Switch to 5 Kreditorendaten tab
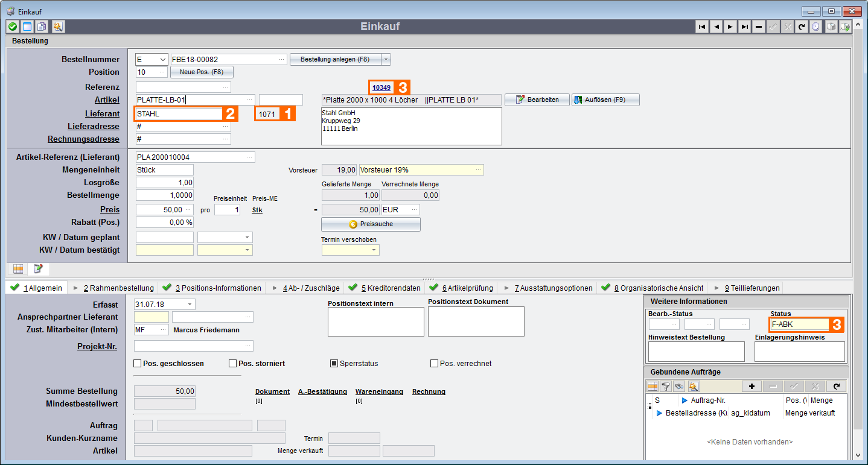The image size is (868, 465). (x=383, y=288)
